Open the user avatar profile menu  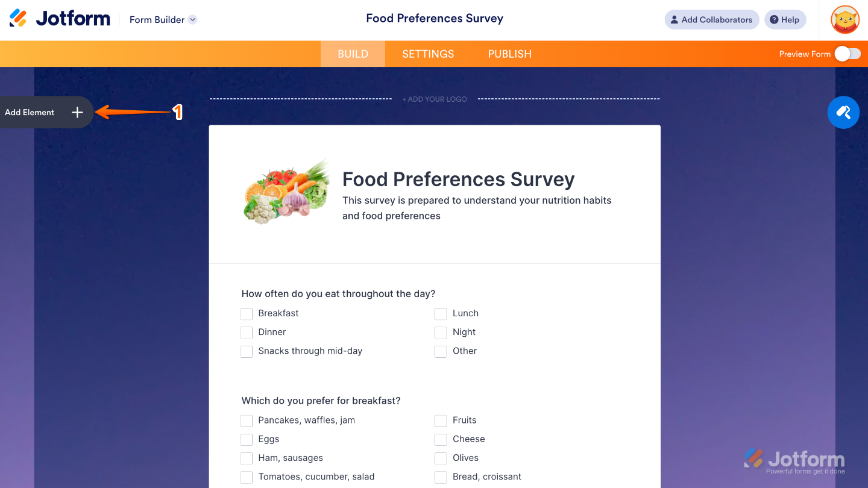[x=844, y=20]
